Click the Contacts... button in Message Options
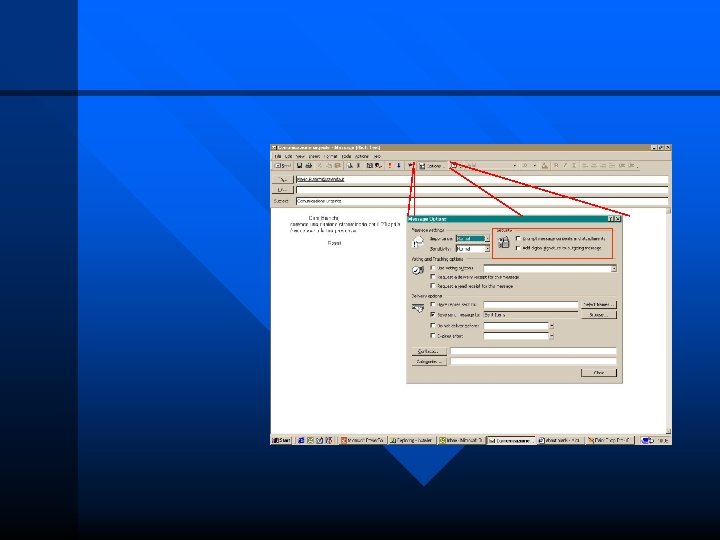Screen dimensions: 720x540 [429, 352]
